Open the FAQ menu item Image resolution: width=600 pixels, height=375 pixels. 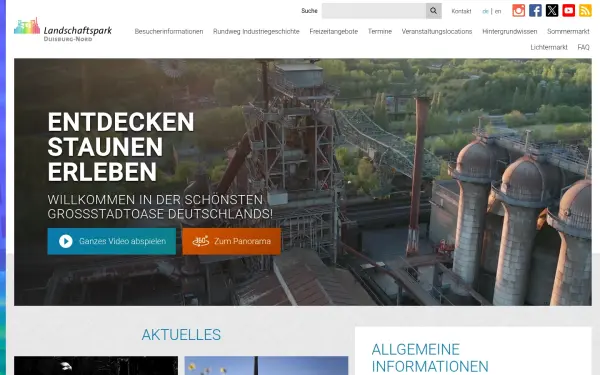(584, 47)
